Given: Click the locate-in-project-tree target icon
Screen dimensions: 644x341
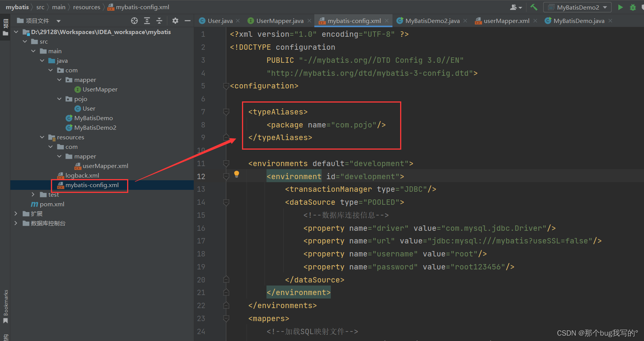Looking at the screenshot, I should point(134,21).
